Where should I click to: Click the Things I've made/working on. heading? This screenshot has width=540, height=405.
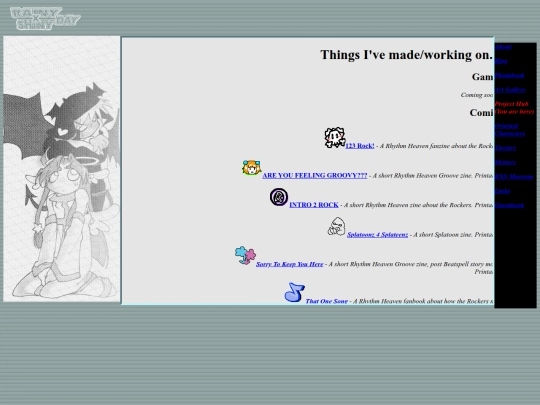point(407,55)
